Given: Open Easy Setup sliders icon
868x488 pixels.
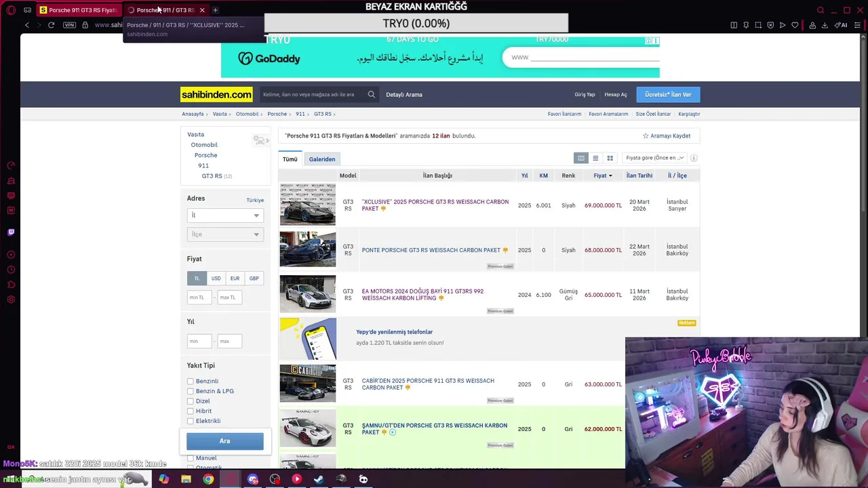Looking at the screenshot, I should coord(857,25).
